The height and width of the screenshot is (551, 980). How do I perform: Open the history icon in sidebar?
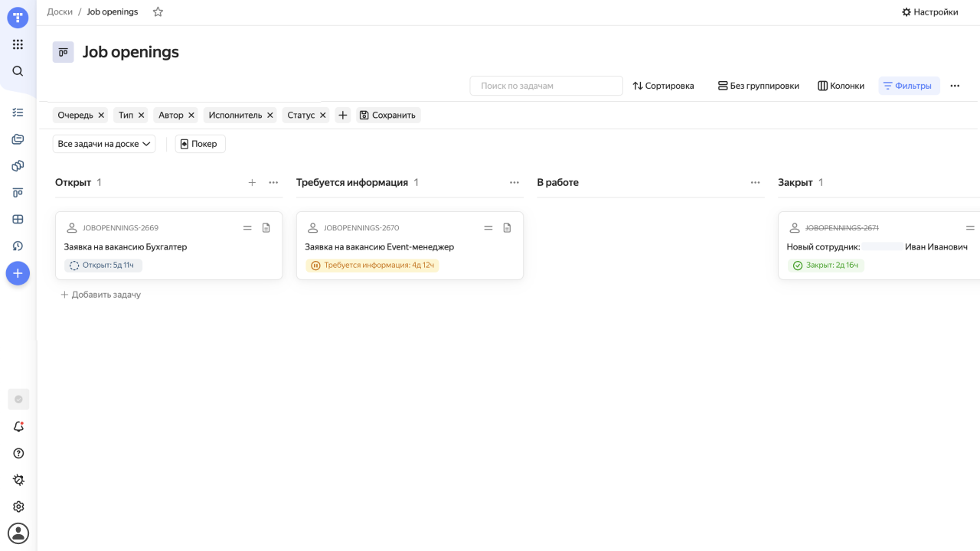(18, 246)
